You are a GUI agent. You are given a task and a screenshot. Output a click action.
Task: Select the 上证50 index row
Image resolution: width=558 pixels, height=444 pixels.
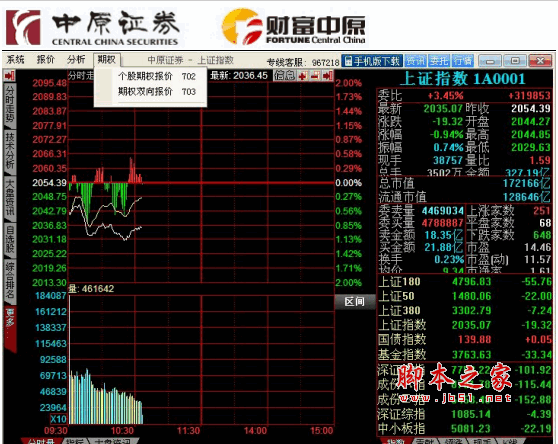[x=464, y=296]
